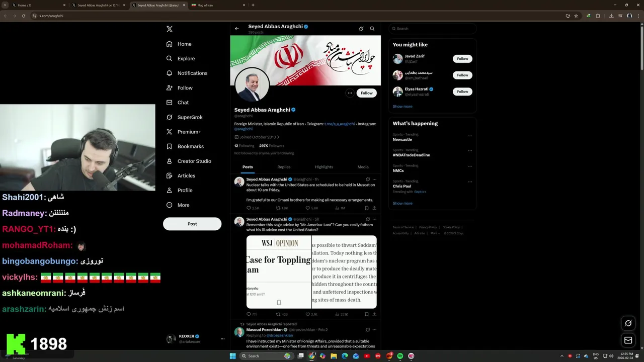
Task: Bookmark the Muscat nuclear talks post
Action: click(366, 208)
